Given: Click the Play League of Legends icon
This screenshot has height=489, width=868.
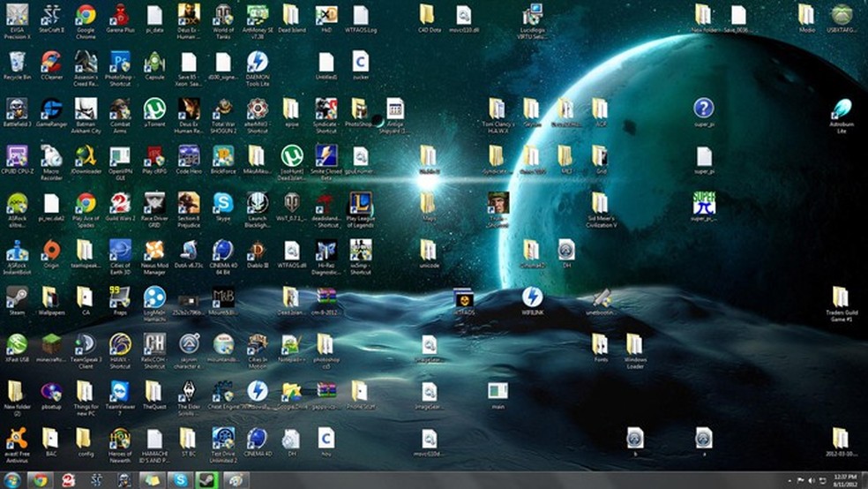Looking at the screenshot, I should pos(360,204).
